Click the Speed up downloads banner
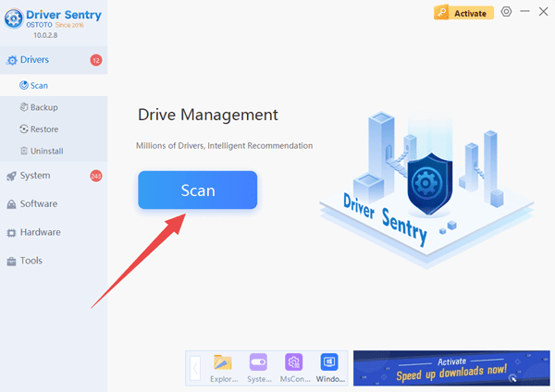This screenshot has height=392, width=555. (451, 368)
